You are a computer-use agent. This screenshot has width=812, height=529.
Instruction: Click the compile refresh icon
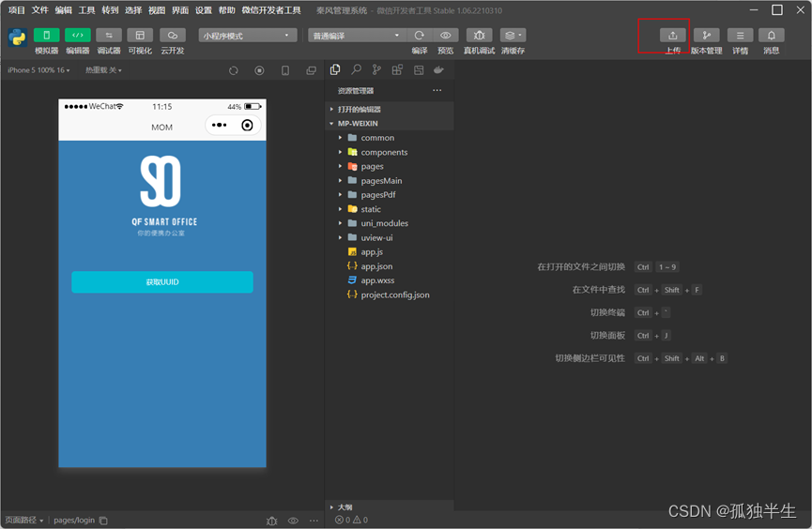click(420, 36)
